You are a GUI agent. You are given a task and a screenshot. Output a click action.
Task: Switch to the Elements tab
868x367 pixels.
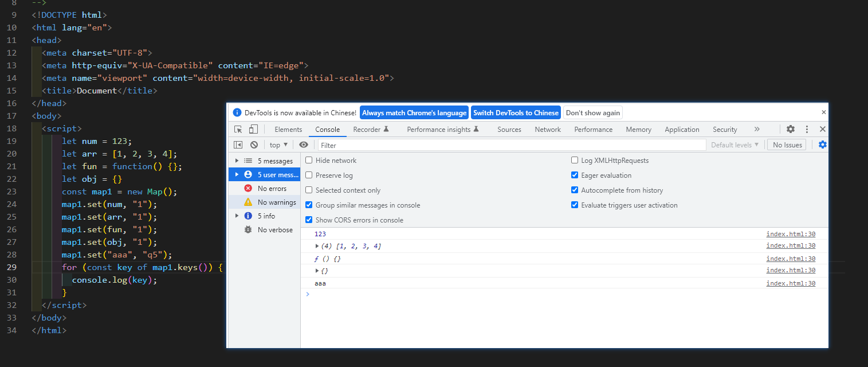[x=288, y=130]
